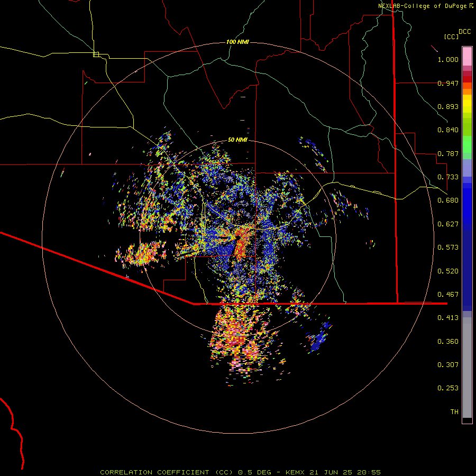Click the Correlation Coefficient KEMX caption text
Viewport: 476px width, 476px height.
click(240, 472)
